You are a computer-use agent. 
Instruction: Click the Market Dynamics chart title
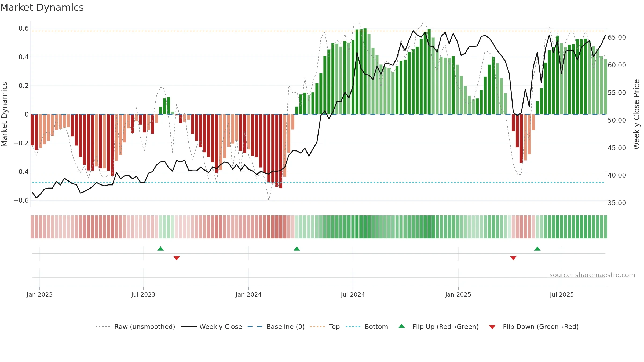click(x=42, y=8)
